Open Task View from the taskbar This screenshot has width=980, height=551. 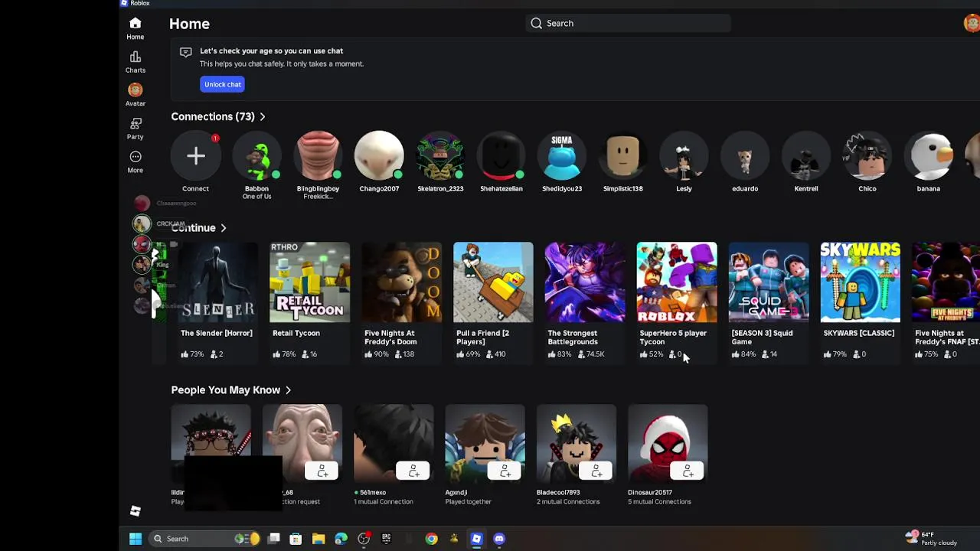pyautogui.click(x=273, y=539)
